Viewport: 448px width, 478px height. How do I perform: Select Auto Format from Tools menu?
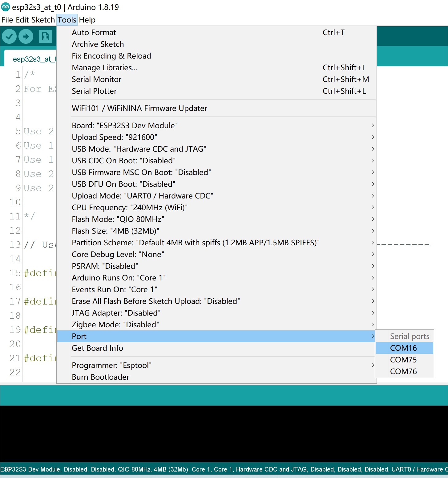217,32
